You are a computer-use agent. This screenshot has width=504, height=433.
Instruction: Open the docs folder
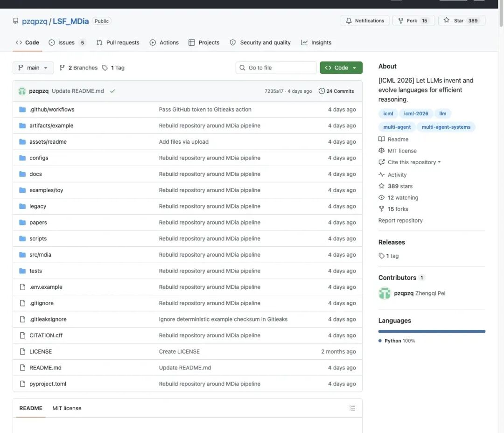point(35,174)
